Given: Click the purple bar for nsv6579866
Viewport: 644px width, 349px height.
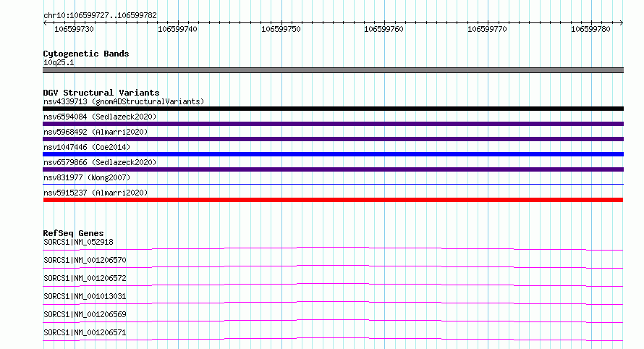Looking at the screenshot, I should (333, 169).
